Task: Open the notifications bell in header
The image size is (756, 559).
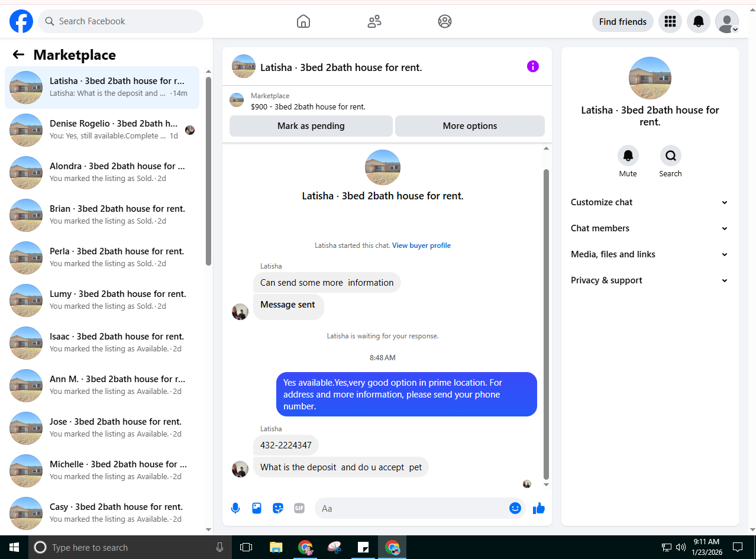Action: tap(699, 21)
